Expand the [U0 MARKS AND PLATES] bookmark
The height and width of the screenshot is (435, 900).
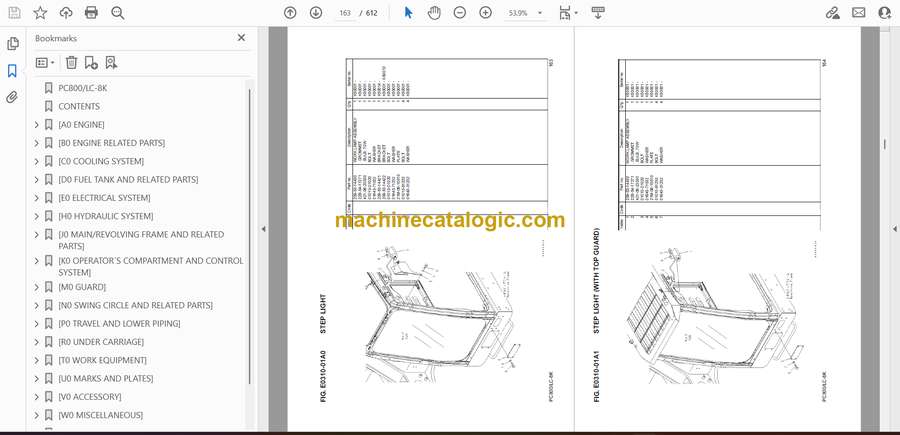coord(37,379)
